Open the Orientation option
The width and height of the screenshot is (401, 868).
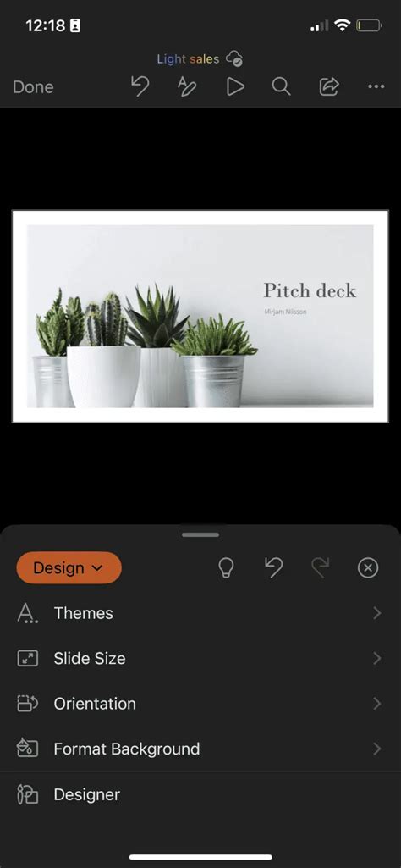200,704
